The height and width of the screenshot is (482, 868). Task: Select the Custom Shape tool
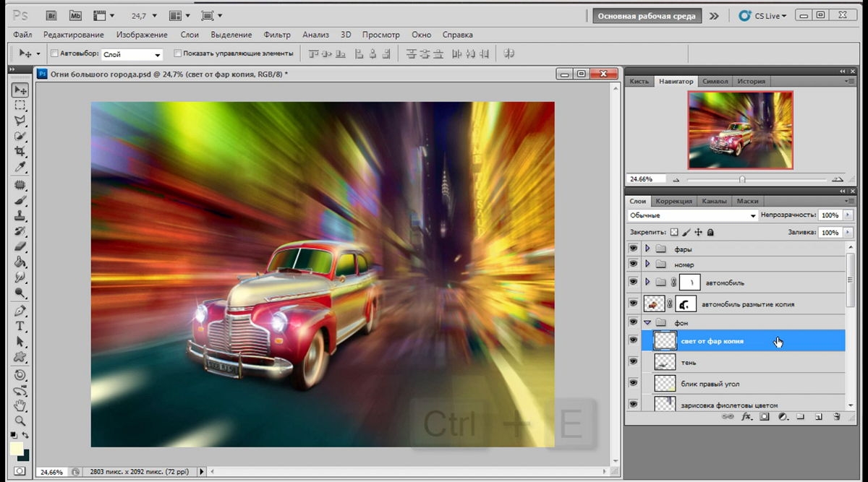[20, 356]
